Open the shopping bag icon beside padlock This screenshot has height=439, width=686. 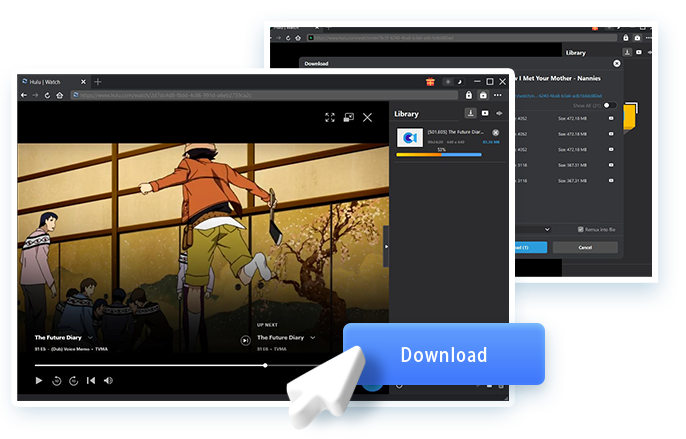483,95
